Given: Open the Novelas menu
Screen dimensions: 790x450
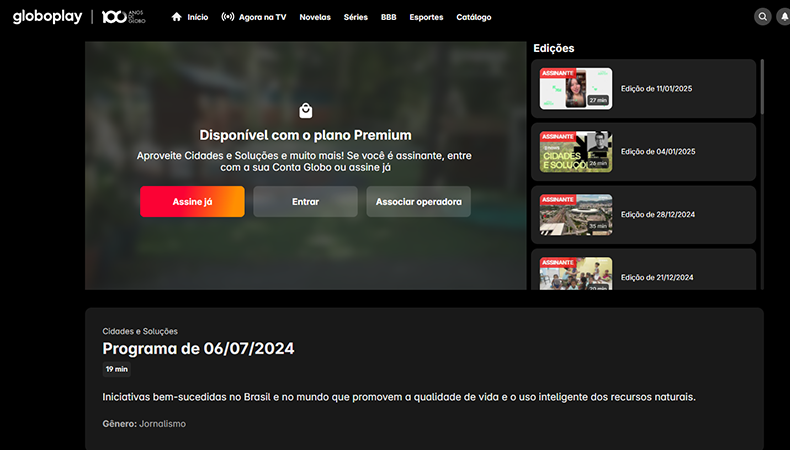Looking at the screenshot, I should point(315,17).
